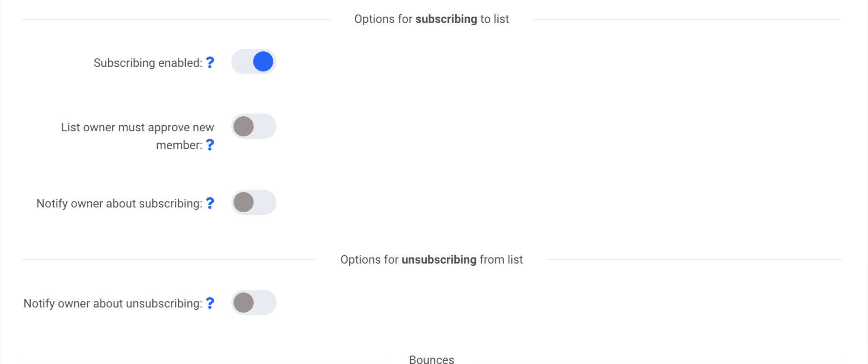Viewport: 868px width, 364px height.
Task: Turn on Notify owner about subscribing
Action: pos(254,202)
